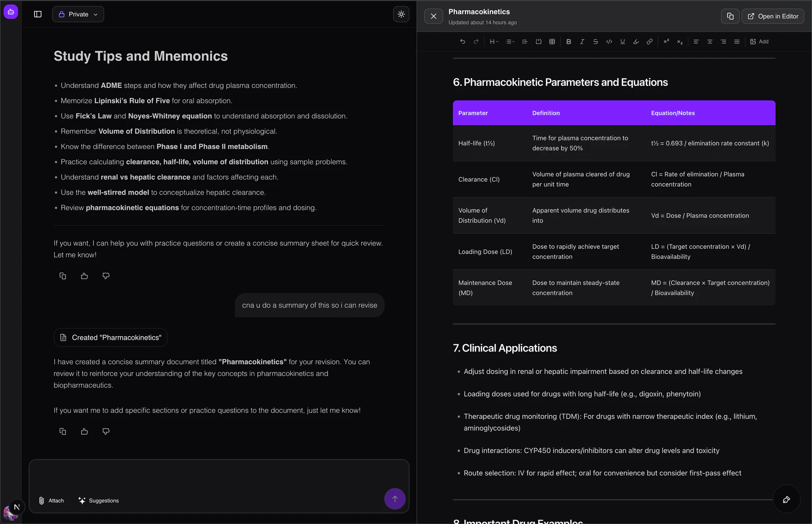Screen dimensions: 812x524
Task: Toggle strikethrough formatting
Action: (x=595, y=41)
